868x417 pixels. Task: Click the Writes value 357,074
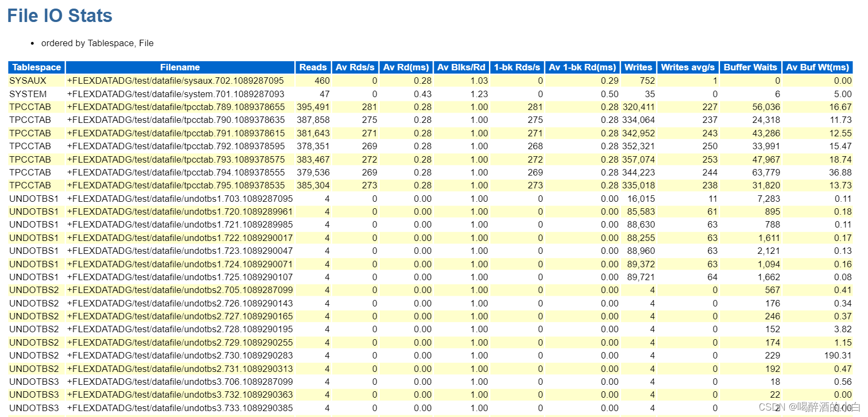click(x=639, y=159)
